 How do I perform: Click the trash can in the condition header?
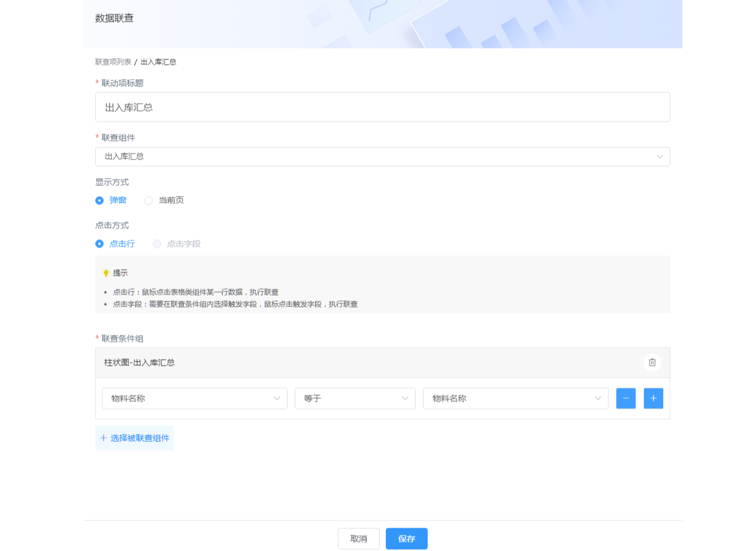[652, 363]
